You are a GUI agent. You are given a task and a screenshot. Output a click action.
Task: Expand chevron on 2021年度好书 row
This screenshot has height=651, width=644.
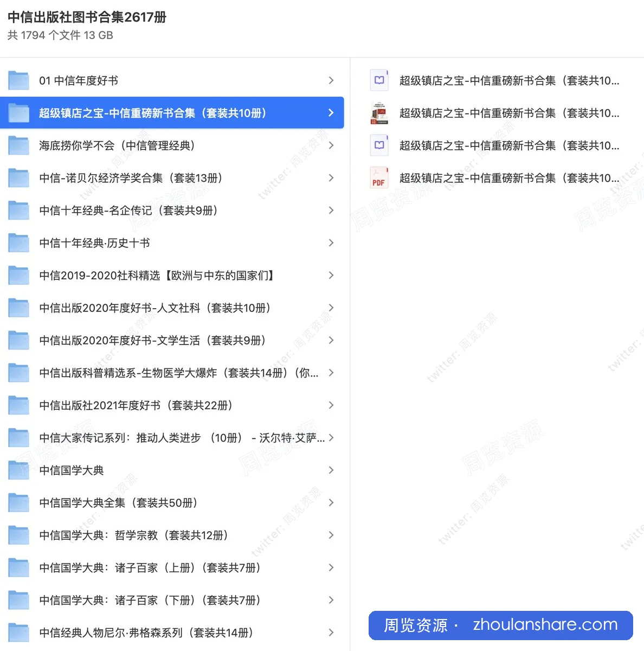(331, 405)
